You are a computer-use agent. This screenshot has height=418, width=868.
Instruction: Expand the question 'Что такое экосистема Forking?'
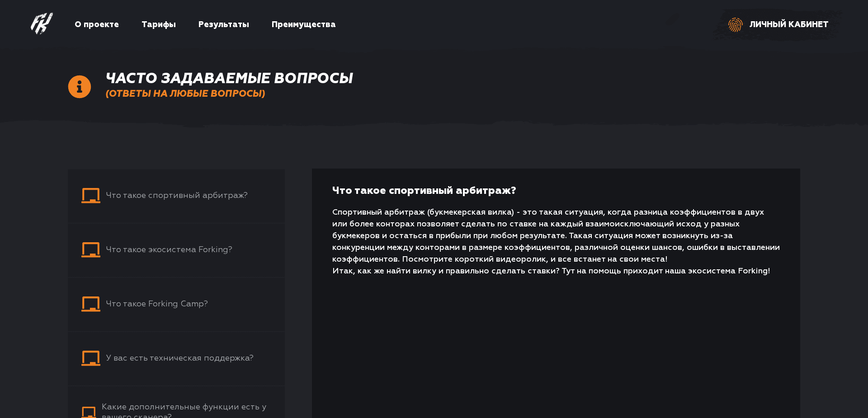(169, 249)
